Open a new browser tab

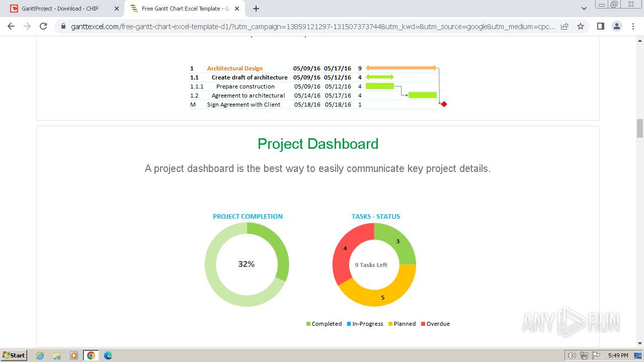[256, 9]
